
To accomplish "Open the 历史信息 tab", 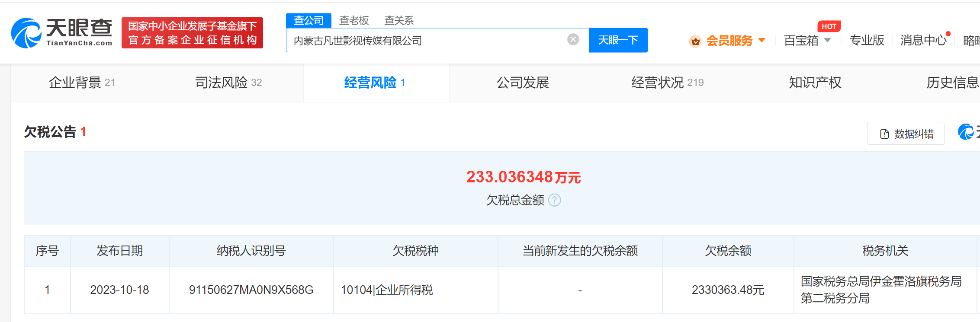I will (x=952, y=83).
